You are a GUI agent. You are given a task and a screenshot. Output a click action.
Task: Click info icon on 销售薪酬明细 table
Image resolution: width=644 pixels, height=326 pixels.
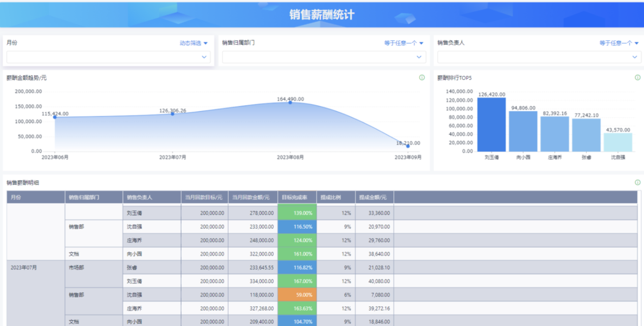click(637, 182)
